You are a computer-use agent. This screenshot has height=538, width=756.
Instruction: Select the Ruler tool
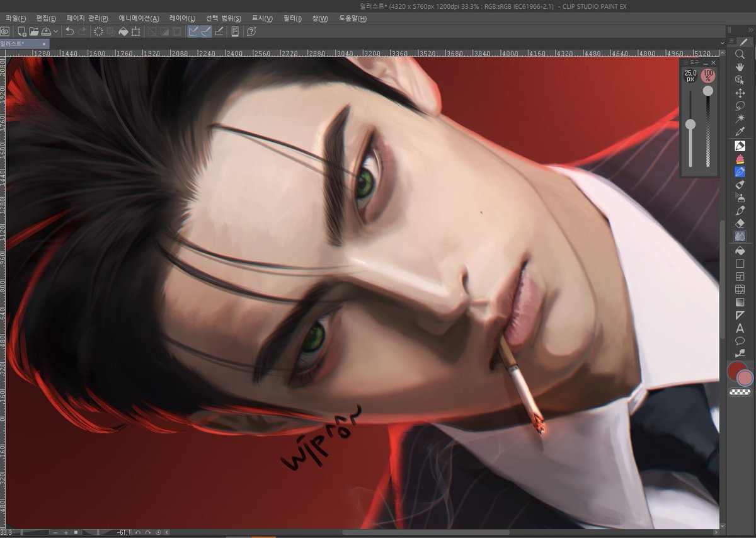(x=740, y=315)
